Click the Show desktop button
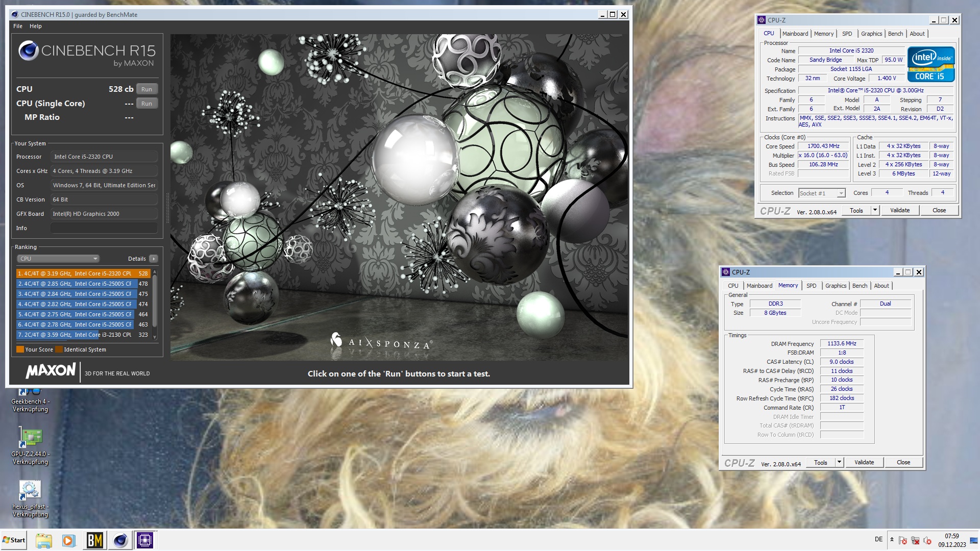 (x=974, y=540)
